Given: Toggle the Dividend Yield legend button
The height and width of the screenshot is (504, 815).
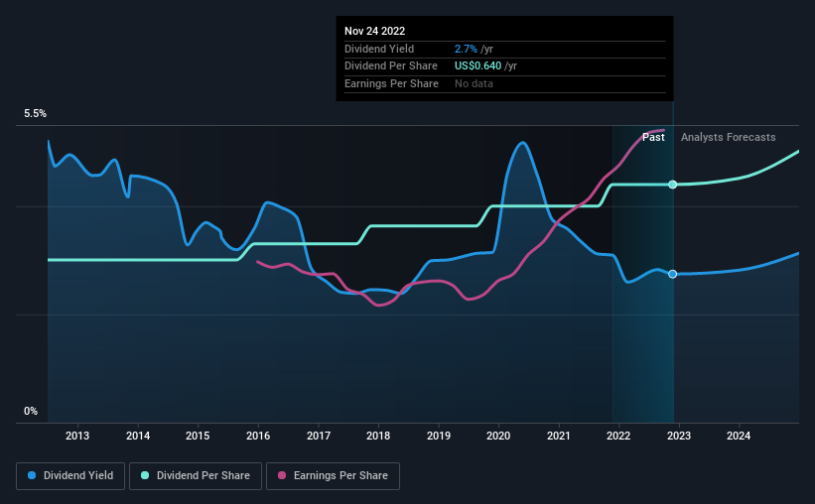Looking at the screenshot, I should 70,476.
